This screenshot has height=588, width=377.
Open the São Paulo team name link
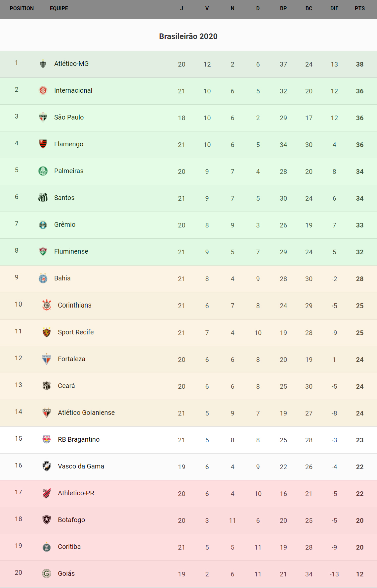[x=69, y=117]
